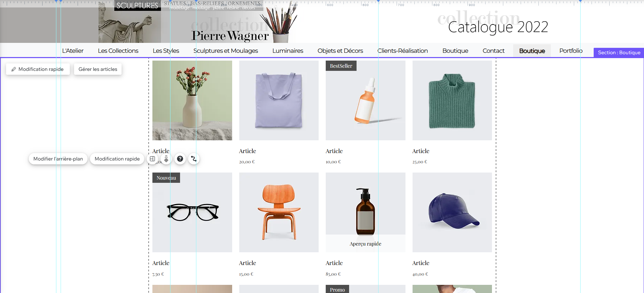
Task: Open Les Collections menu item
Action: point(118,51)
